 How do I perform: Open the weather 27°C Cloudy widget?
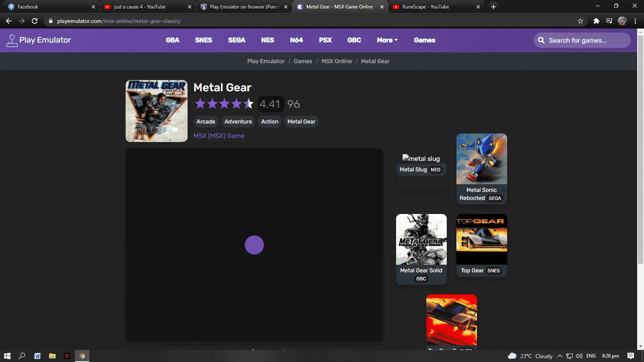pyautogui.click(x=530, y=356)
